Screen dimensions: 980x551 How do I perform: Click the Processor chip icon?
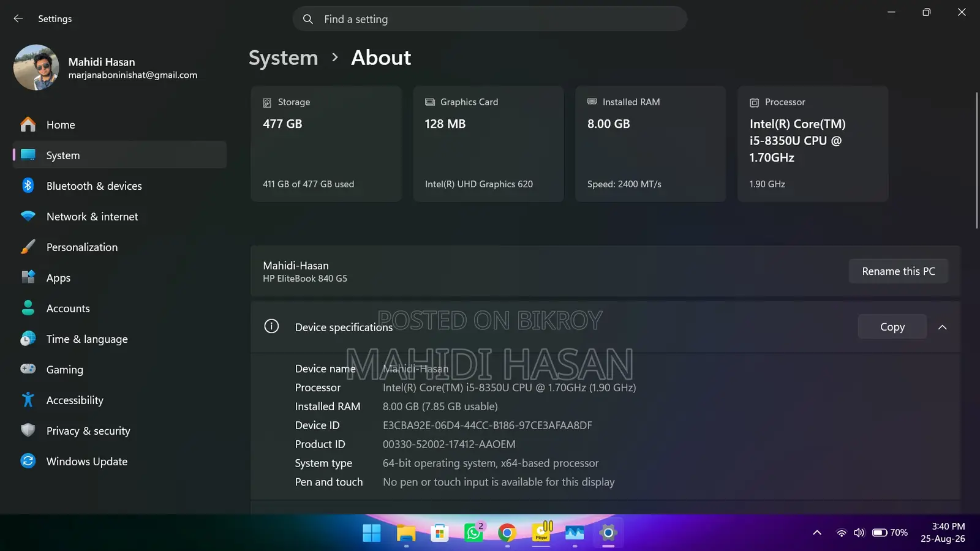[754, 103]
